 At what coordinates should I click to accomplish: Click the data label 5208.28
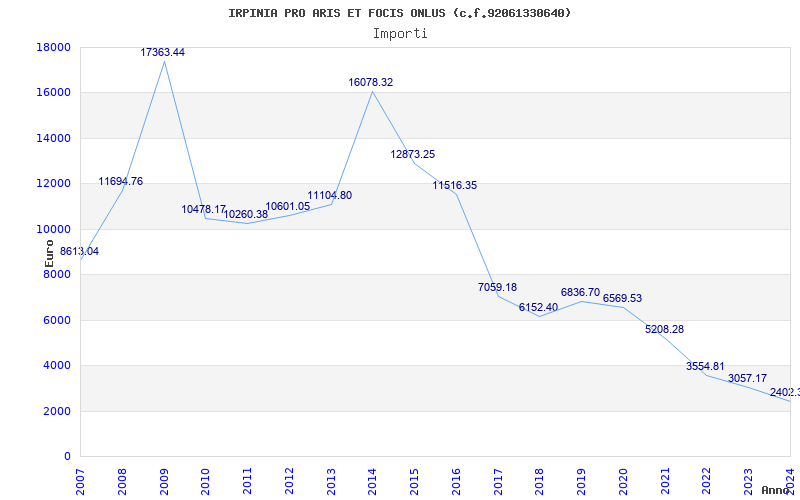click(664, 329)
